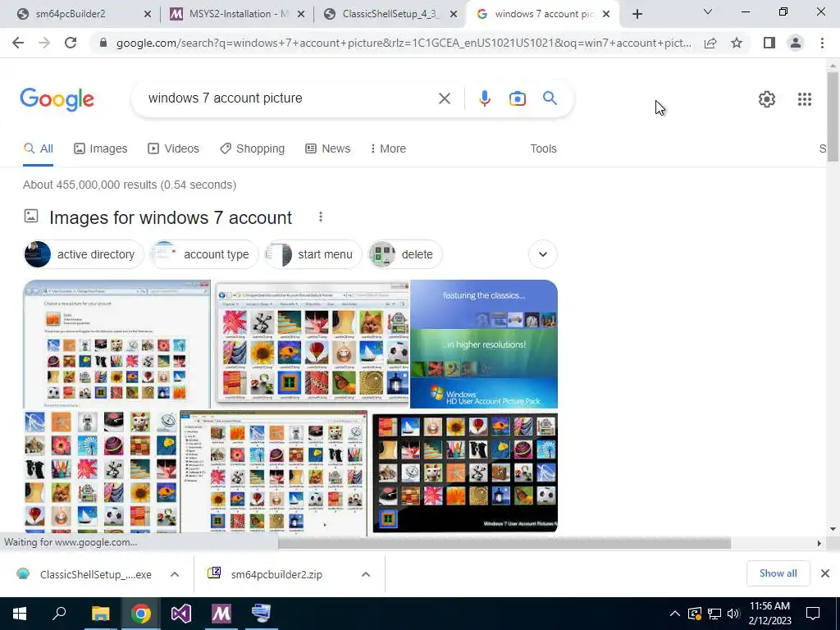Click the delete suggestion chip
This screenshot has width=840, height=630.
point(405,254)
